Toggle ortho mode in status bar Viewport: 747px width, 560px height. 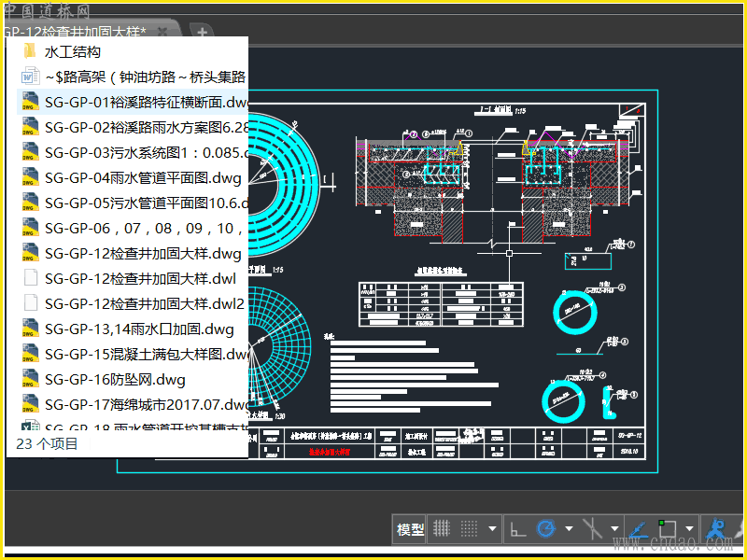tap(516, 529)
